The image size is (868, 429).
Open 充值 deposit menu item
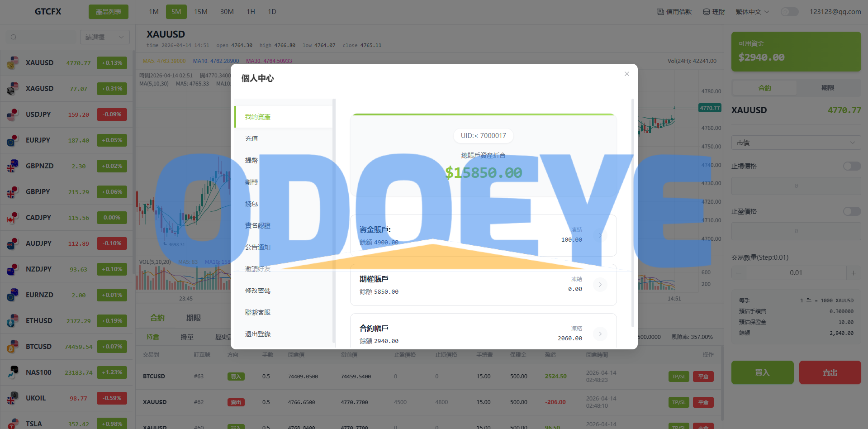click(x=283, y=138)
